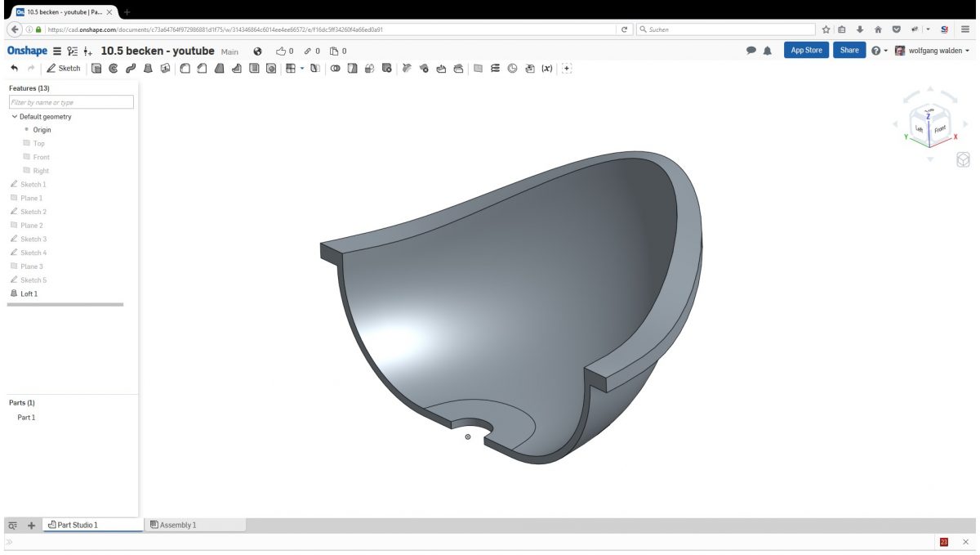This screenshot has height=555, width=980.
Task: Open the Variable (x) feature tool
Action: pyautogui.click(x=549, y=69)
